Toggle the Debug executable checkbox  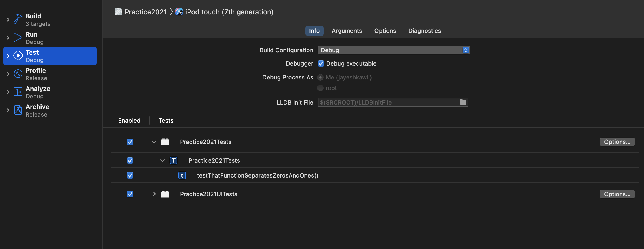pyautogui.click(x=321, y=63)
